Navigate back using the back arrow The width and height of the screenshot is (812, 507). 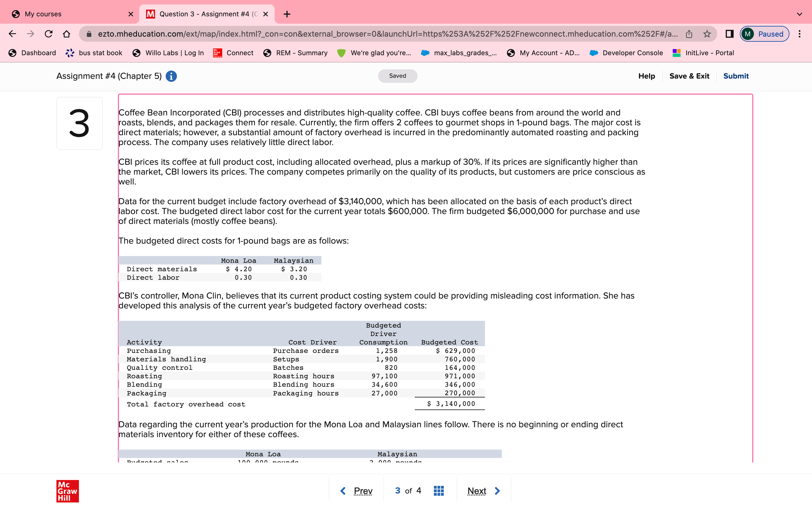pos(12,34)
